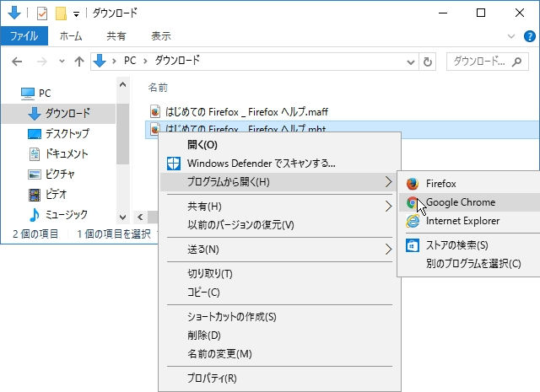The height and width of the screenshot is (392, 540).
Task: Go back with the left arrow
Action: [x=17, y=62]
